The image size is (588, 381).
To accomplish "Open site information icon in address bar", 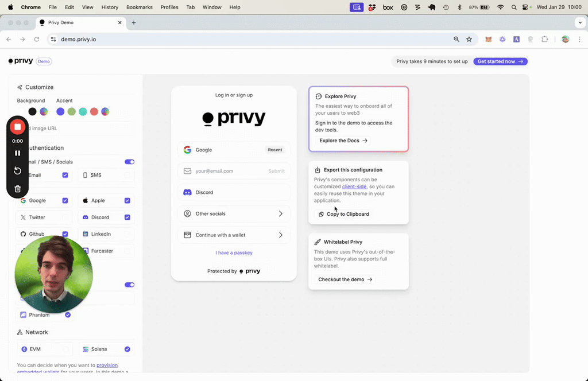I will click(x=53, y=39).
